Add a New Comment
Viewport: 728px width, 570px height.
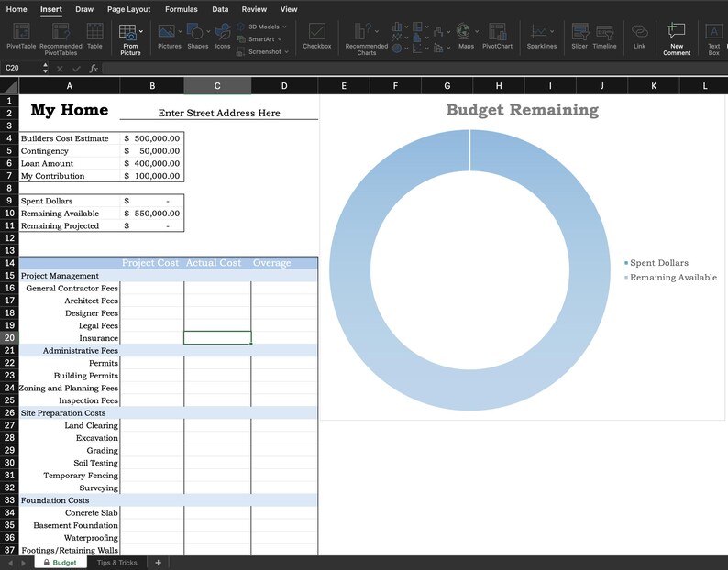tap(677, 39)
